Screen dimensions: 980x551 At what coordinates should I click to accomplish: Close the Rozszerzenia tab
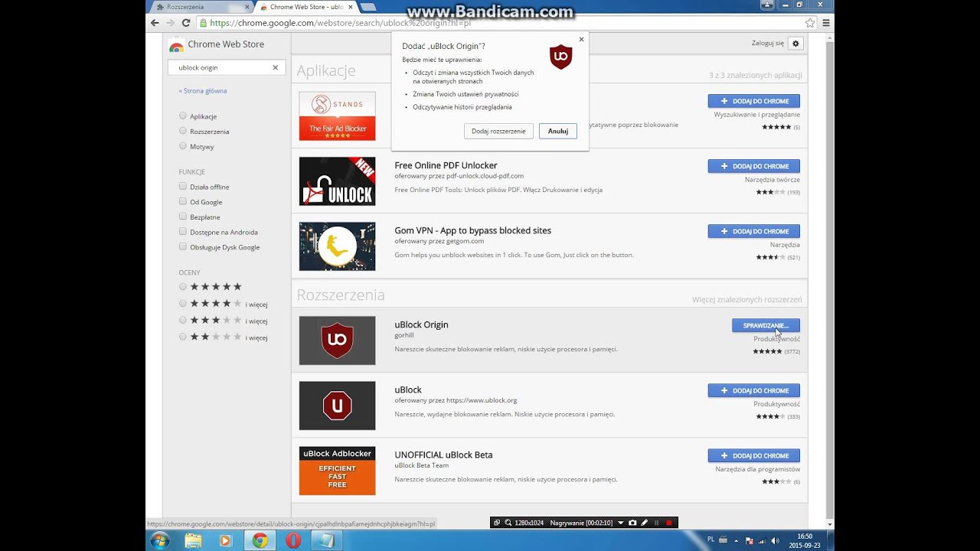[247, 7]
